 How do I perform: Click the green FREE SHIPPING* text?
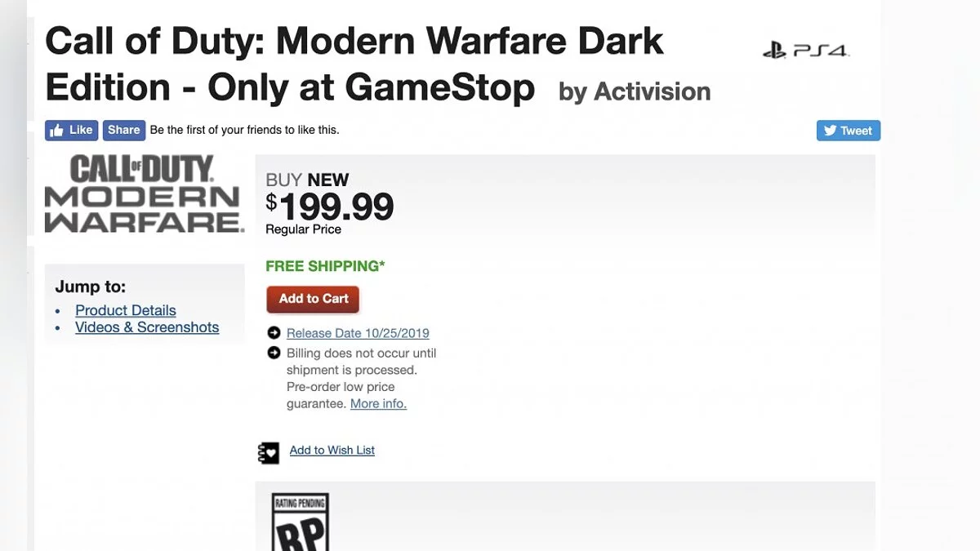point(325,266)
